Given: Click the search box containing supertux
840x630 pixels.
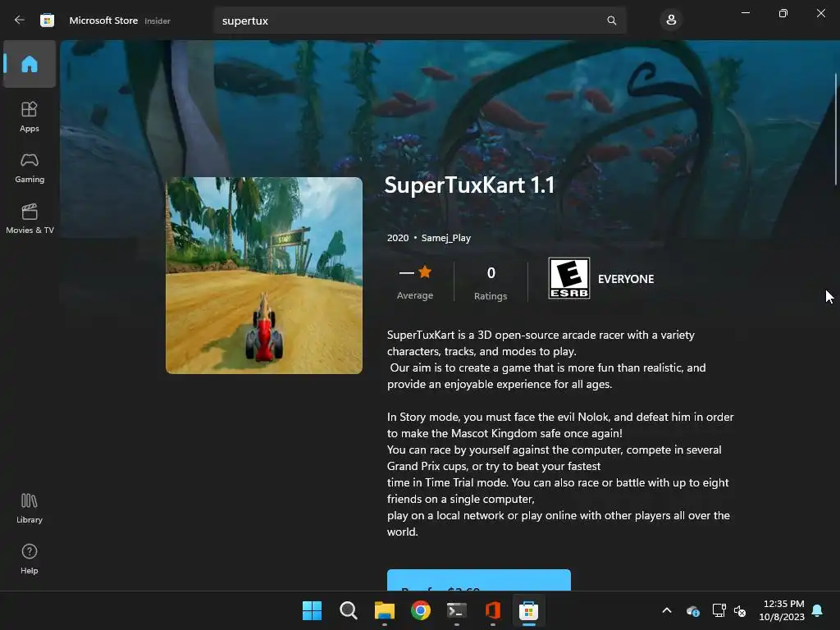Looking at the screenshot, I should 419,21.
